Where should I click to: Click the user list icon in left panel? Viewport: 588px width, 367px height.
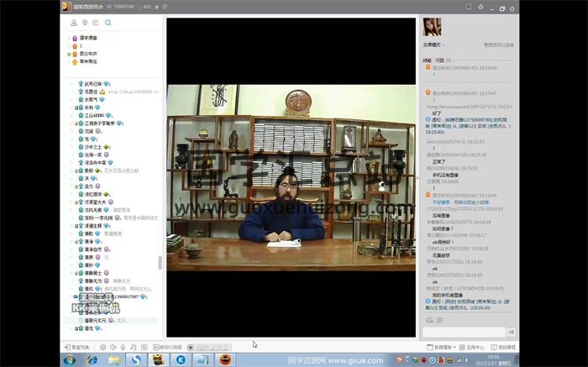pos(72,23)
